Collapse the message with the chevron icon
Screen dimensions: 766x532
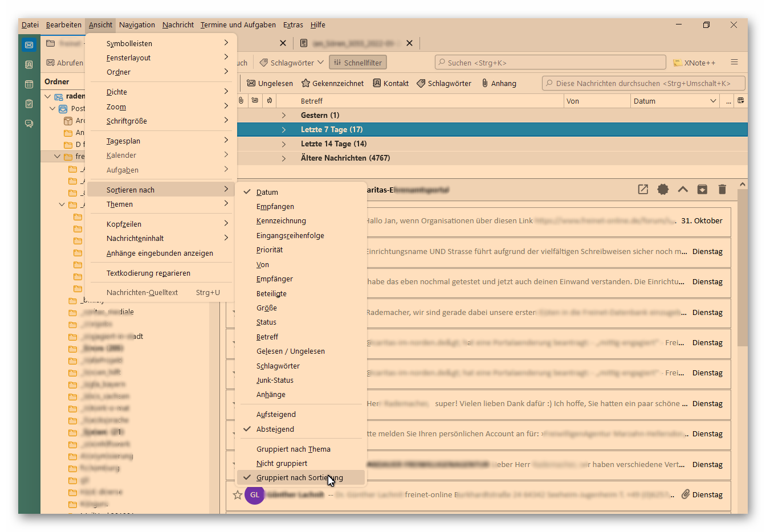(683, 190)
